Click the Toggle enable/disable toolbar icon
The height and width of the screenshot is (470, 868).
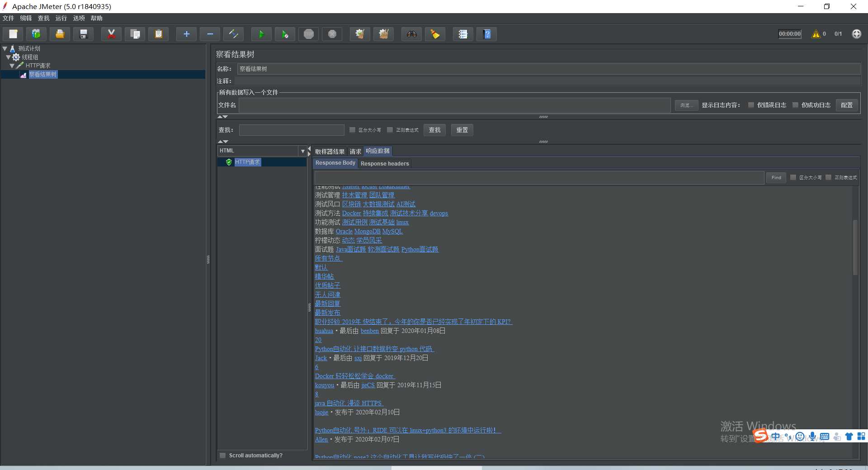[233, 34]
